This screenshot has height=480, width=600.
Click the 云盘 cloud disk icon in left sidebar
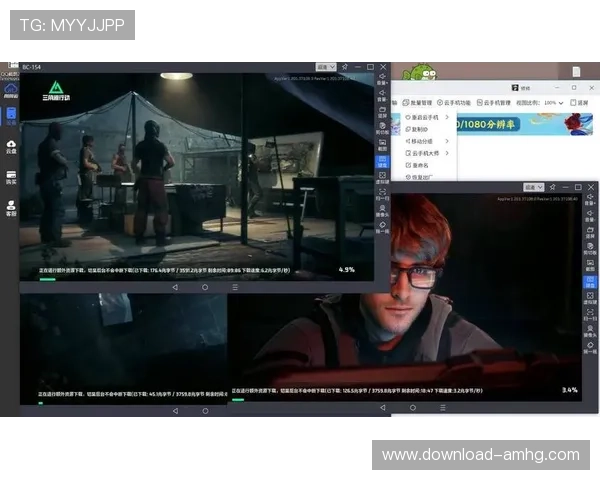[11, 146]
